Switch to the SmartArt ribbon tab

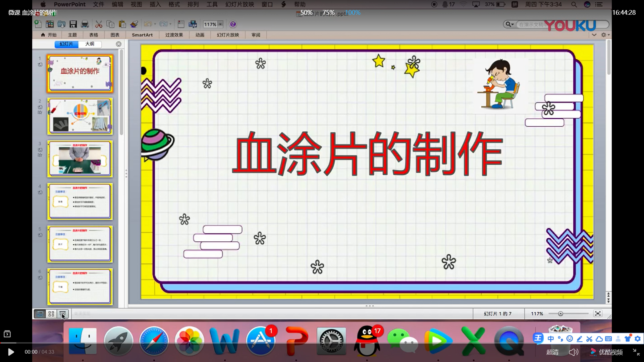click(x=142, y=35)
